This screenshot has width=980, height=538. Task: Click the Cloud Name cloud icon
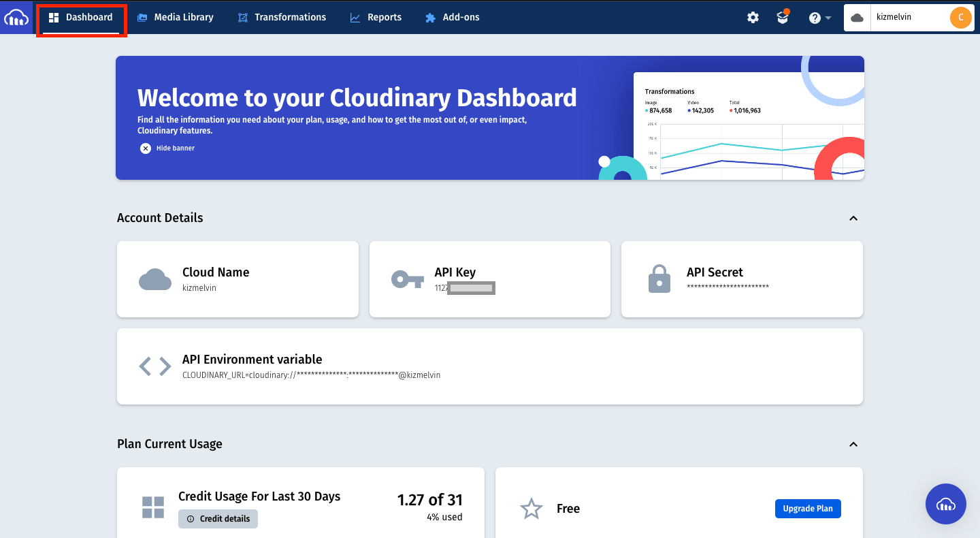coord(155,279)
